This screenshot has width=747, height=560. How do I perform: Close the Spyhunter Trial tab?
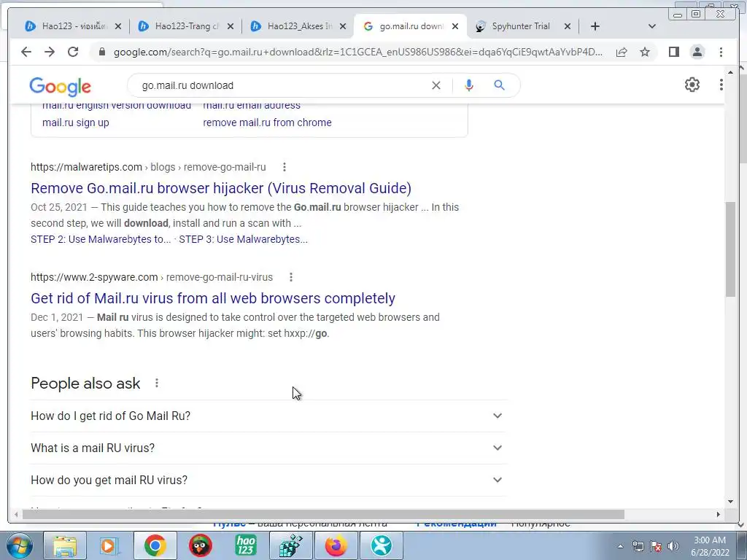click(568, 26)
